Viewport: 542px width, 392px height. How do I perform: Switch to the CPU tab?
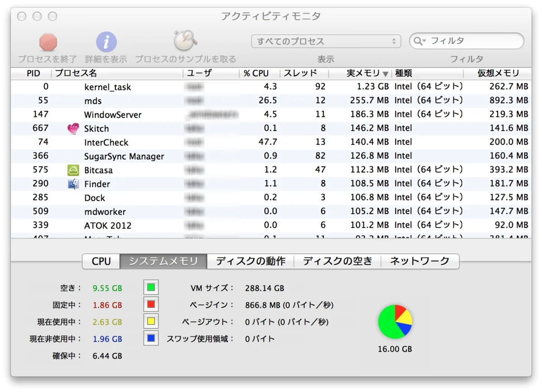point(101,261)
